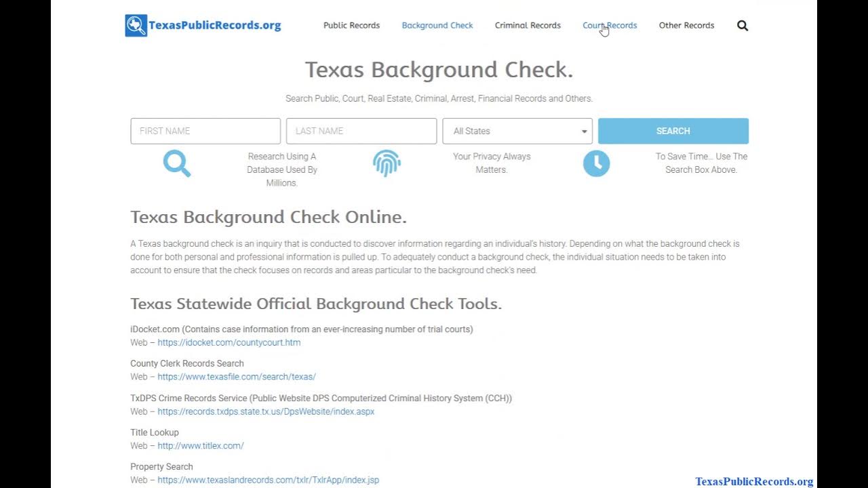This screenshot has width=868, height=488.
Task: Select the 'Title Lookup' text
Action: pos(155,432)
